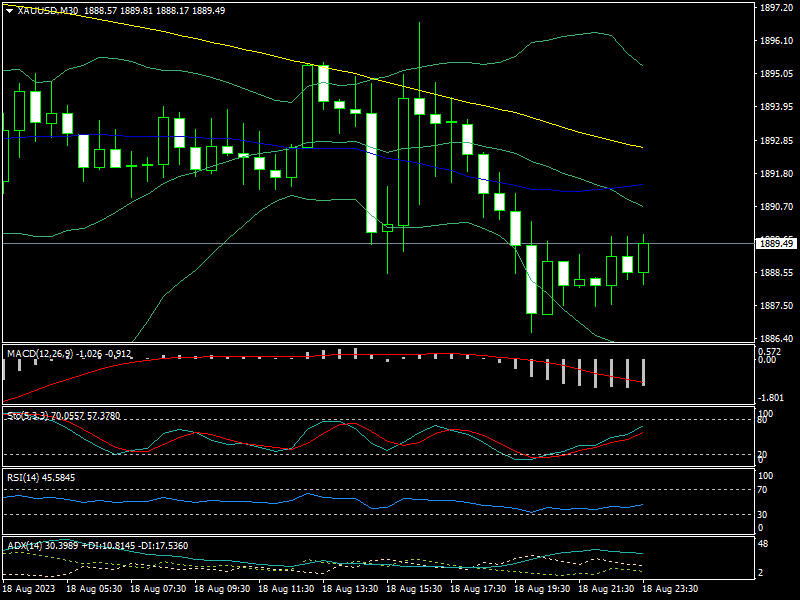This screenshot has height=600, width=800.
Task: Click the 18 Aug 23:30 time label
Action: [670, 590]
